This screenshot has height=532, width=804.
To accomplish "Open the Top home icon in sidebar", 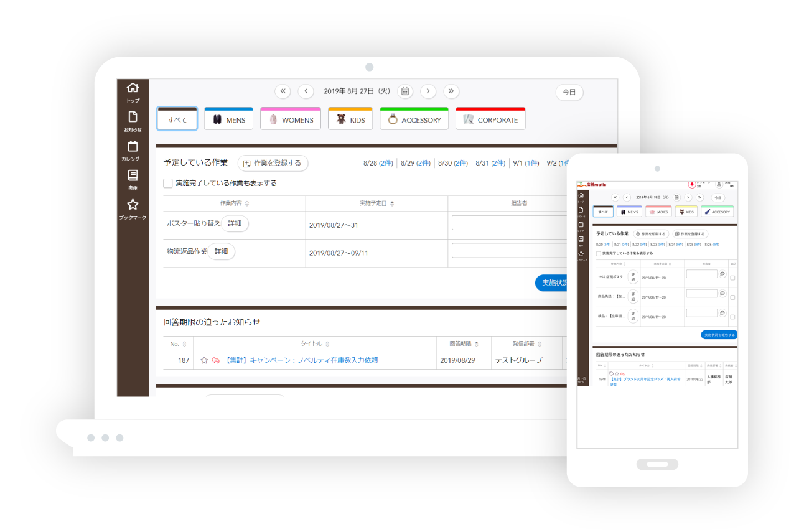I will 133,88.
